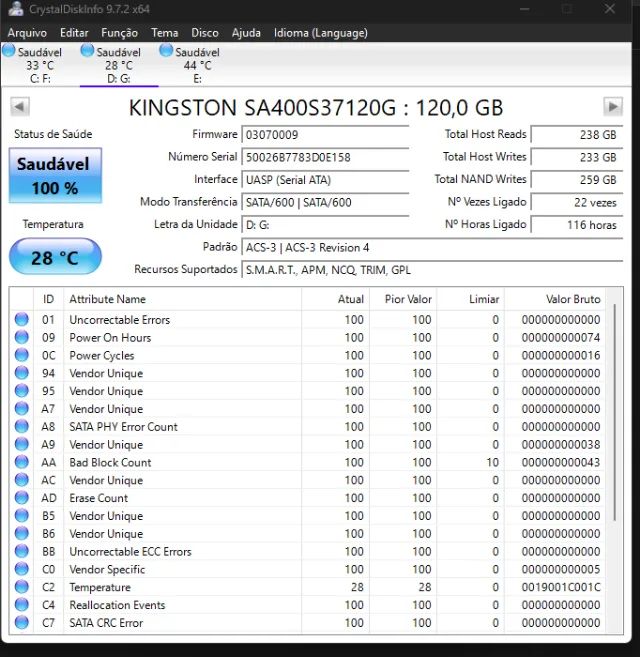The image size is (640, 657).
Task: Click the Total Host Reads value 238 GB
Action: [x=577, y=135]
